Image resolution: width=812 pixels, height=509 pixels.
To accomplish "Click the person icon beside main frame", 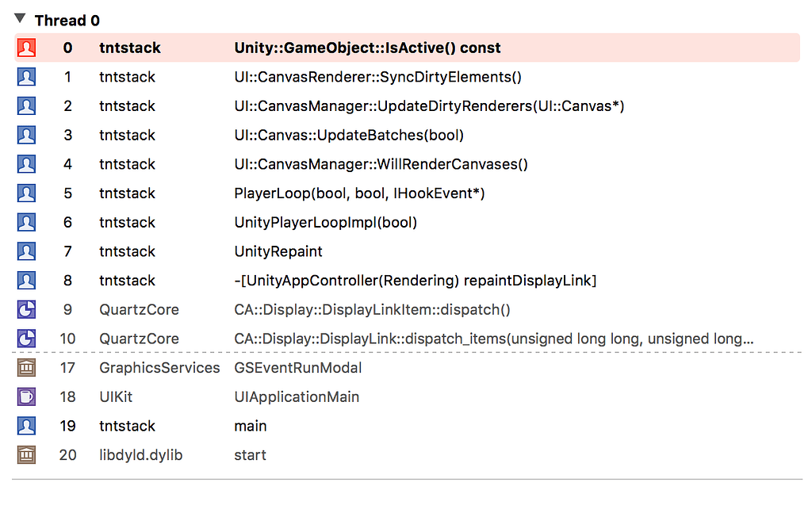I will pyautogui.click(x=26, y=426).
